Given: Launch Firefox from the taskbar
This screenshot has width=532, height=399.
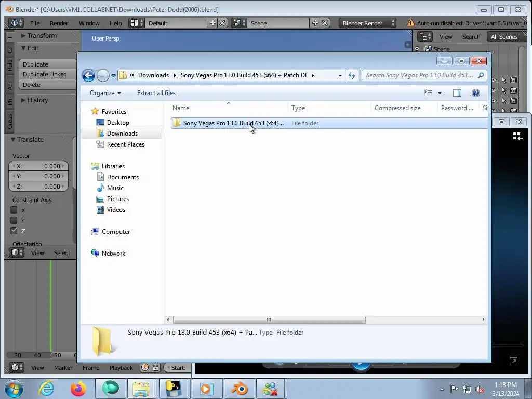Looking at the screenshot, I should 78,389.
